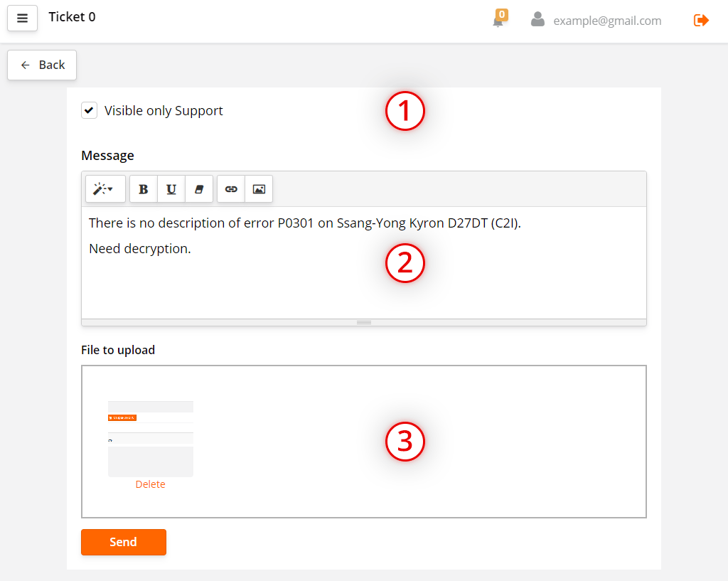Click the notifications bell icon
This screenshot has height=581, width=728.
pos(498,21)
